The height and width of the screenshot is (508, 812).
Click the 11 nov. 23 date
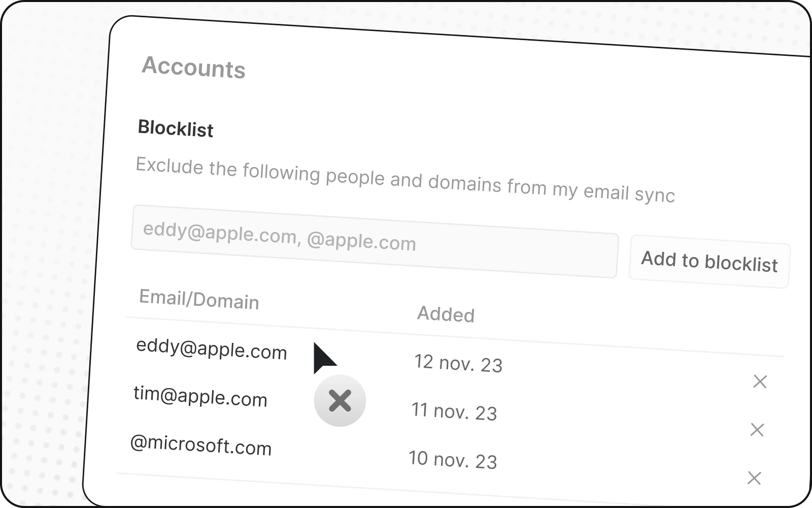click(454, 411)
